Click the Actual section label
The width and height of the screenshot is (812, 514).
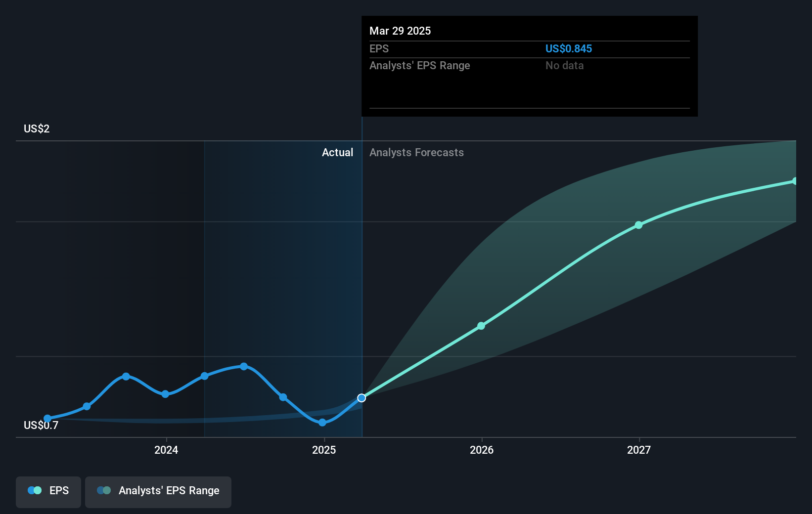tap(338, 152)
